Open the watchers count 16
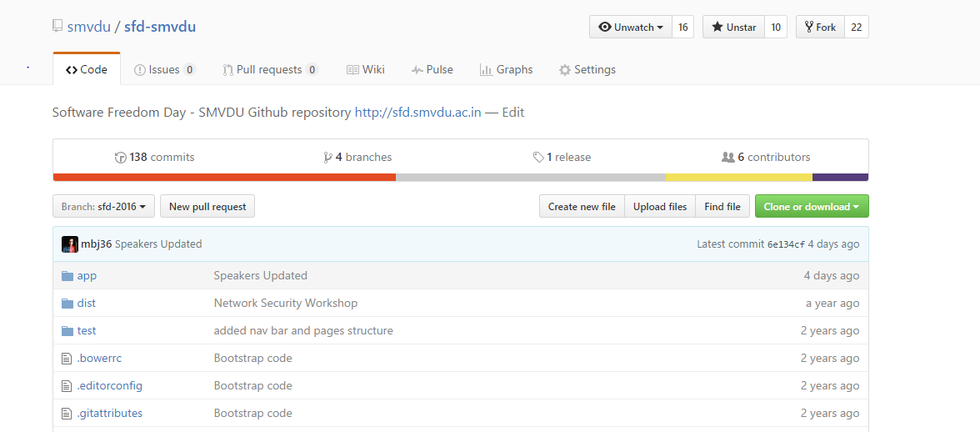The image size is (980, 432). point(682,27)
